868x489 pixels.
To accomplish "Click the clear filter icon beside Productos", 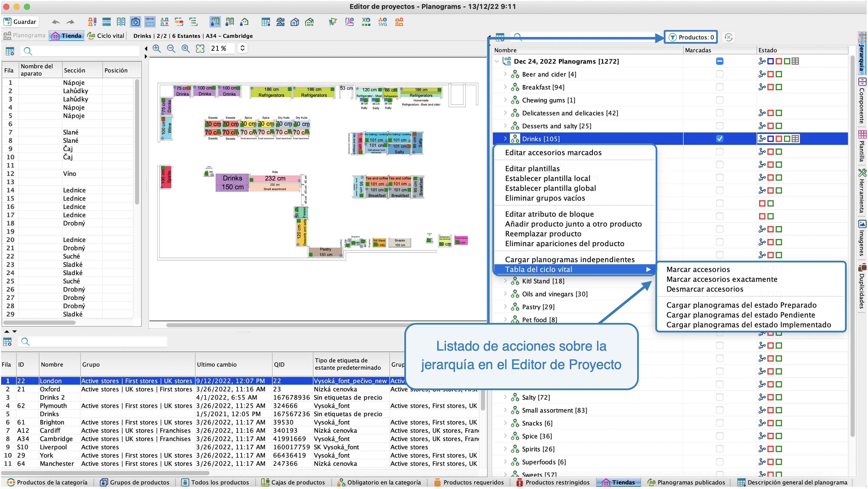I will 728,37.
